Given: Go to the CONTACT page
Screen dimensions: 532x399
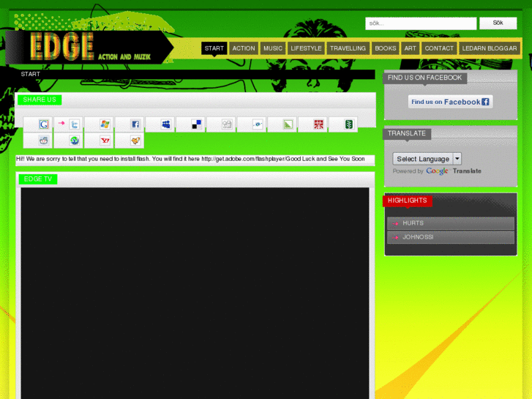Looking at the screenshot, I should click(x=439, y=48).
